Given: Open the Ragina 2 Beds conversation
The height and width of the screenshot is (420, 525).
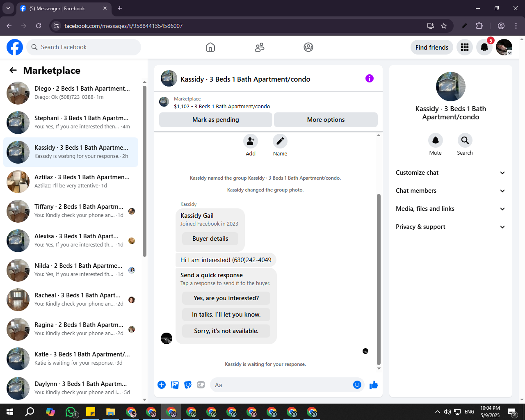Looking at the screenshot, I should tap(71, 329).
